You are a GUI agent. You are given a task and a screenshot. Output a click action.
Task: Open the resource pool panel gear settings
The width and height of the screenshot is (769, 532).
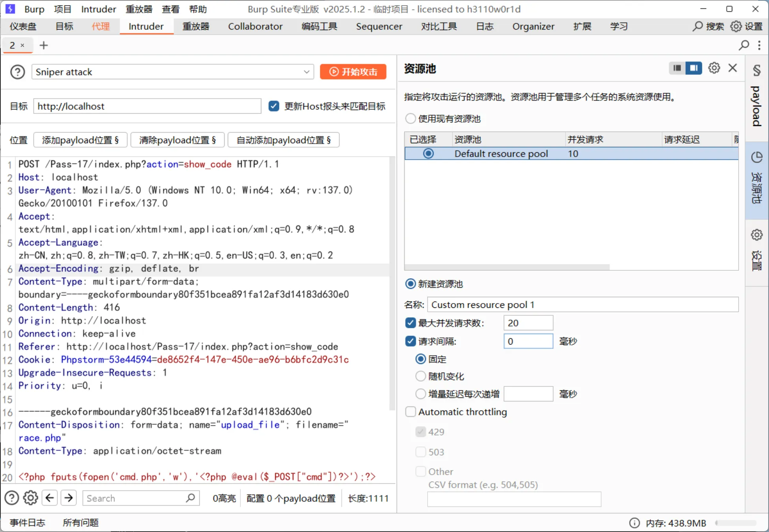tap(714, 68)
